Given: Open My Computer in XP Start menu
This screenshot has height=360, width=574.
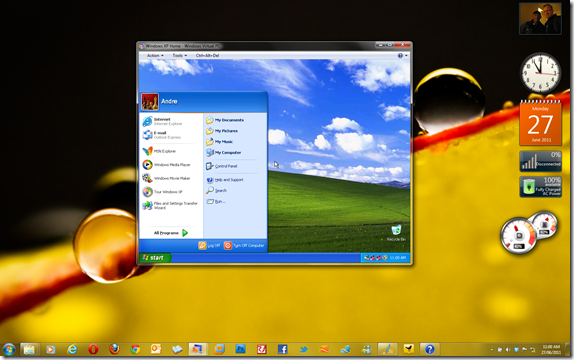Looking at the screenshot, I should pos(223,152).
